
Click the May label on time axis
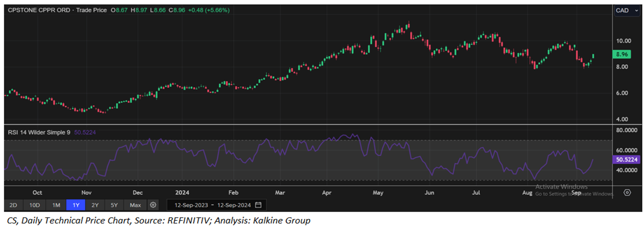point(377,193)
